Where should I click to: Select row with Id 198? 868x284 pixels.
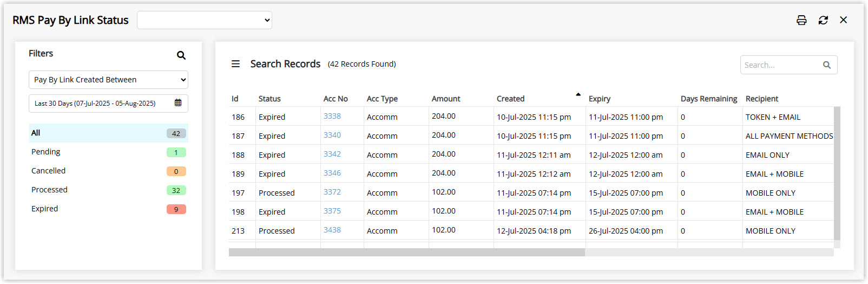531,211
